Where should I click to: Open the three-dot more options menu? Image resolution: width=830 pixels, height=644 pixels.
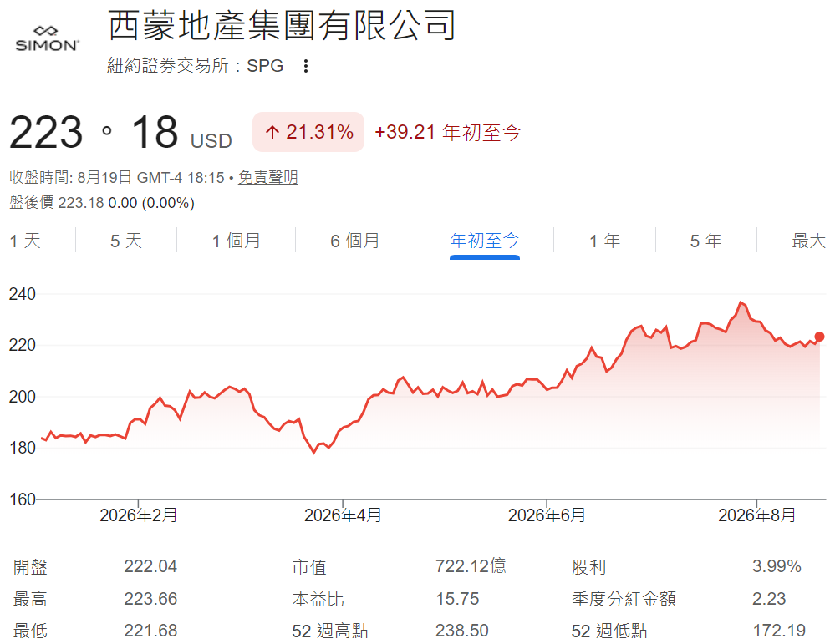pos(305,66)
